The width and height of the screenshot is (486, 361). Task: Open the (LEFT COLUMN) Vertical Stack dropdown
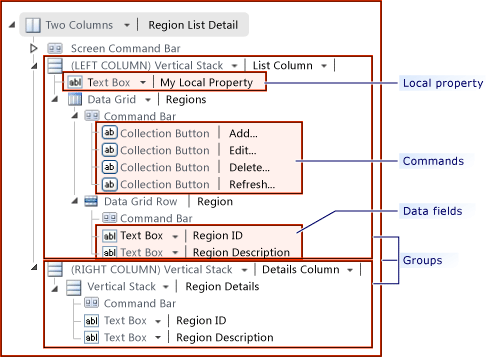pyautogui.click(x=235, y=66)
